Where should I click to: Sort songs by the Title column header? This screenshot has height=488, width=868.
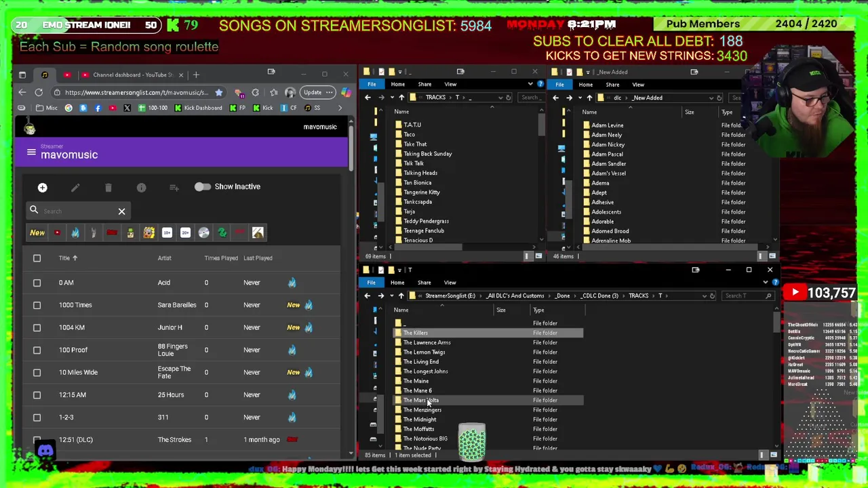click(x=68, y=258)
